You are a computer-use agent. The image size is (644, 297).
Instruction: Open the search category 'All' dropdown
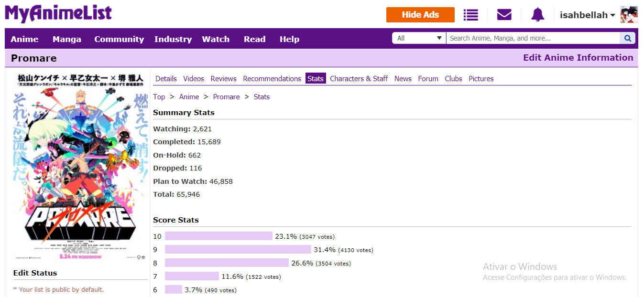pos(419,38)
